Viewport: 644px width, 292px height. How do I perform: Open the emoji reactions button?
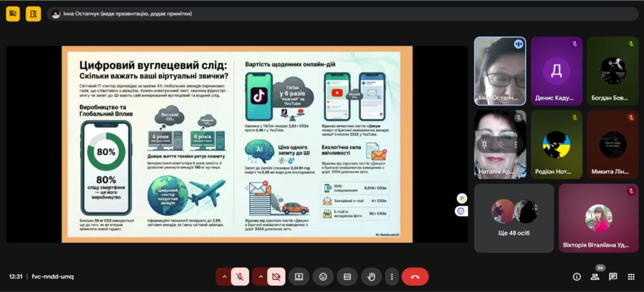323,276
